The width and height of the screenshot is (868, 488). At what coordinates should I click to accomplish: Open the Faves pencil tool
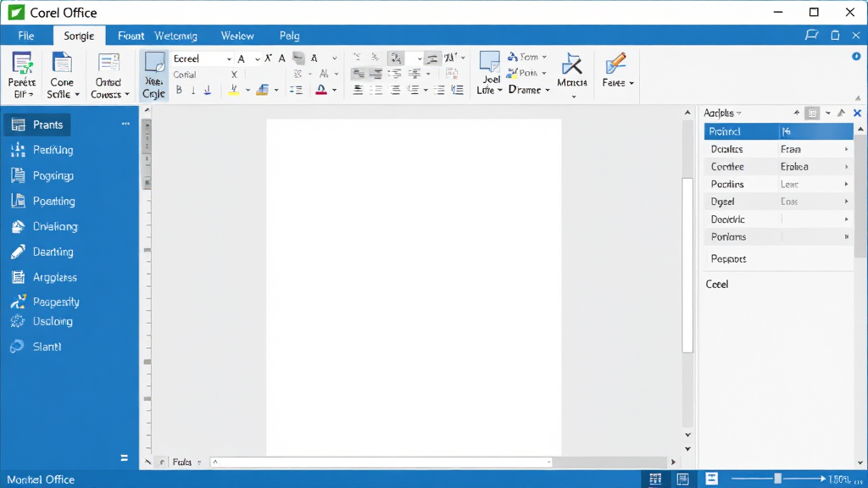click(617, 71)
